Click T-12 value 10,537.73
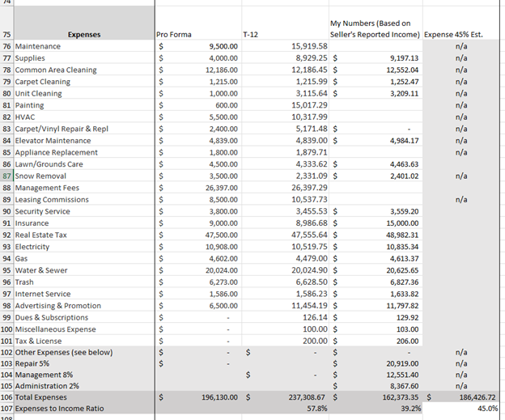 285,200
